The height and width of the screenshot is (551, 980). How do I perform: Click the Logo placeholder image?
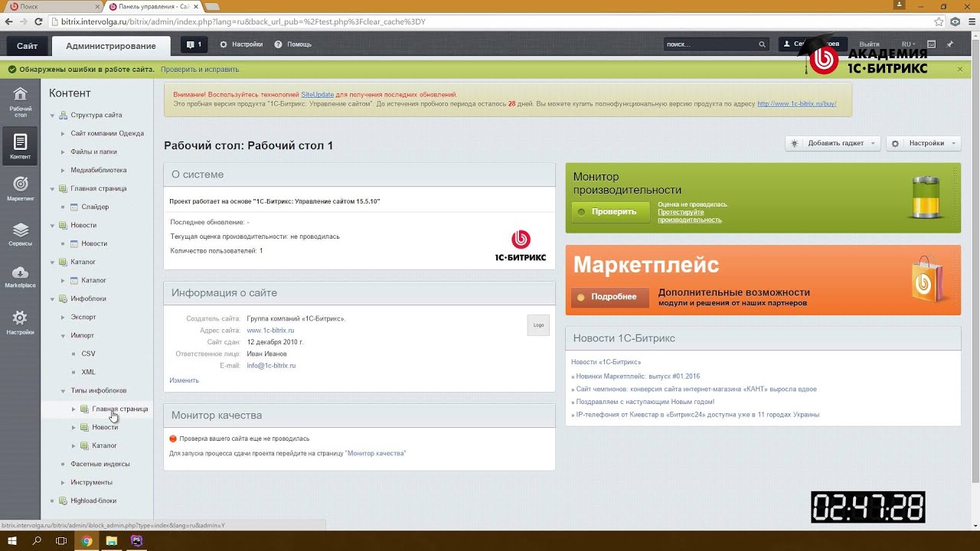tap(538, 325)
